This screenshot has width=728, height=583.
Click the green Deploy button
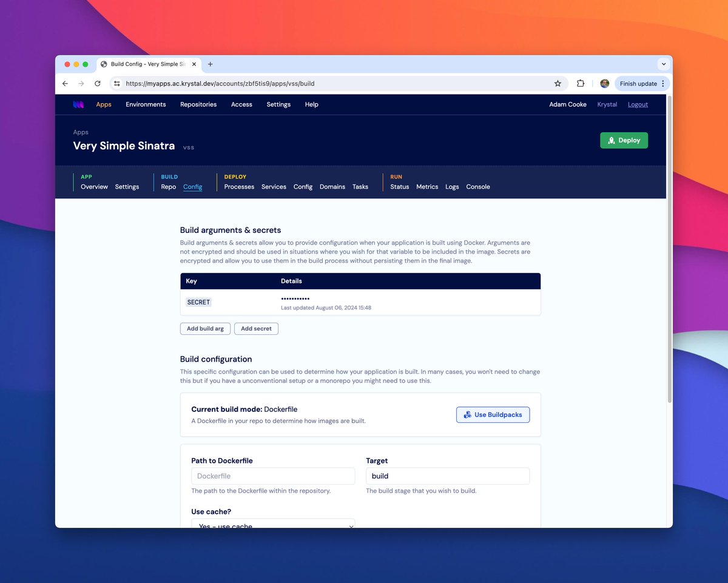pos(624,140)
